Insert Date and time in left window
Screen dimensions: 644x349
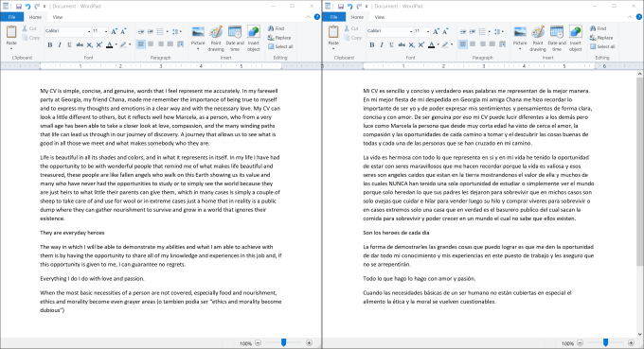235,39
